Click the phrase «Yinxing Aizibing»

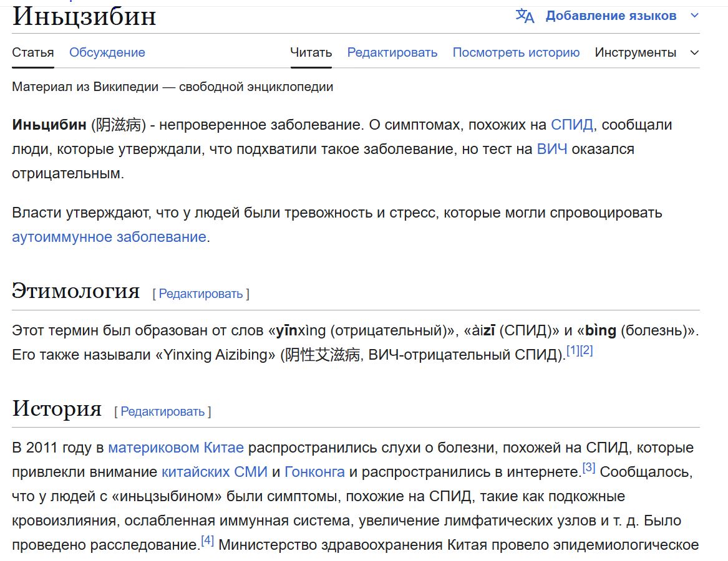tap(215, 355)
